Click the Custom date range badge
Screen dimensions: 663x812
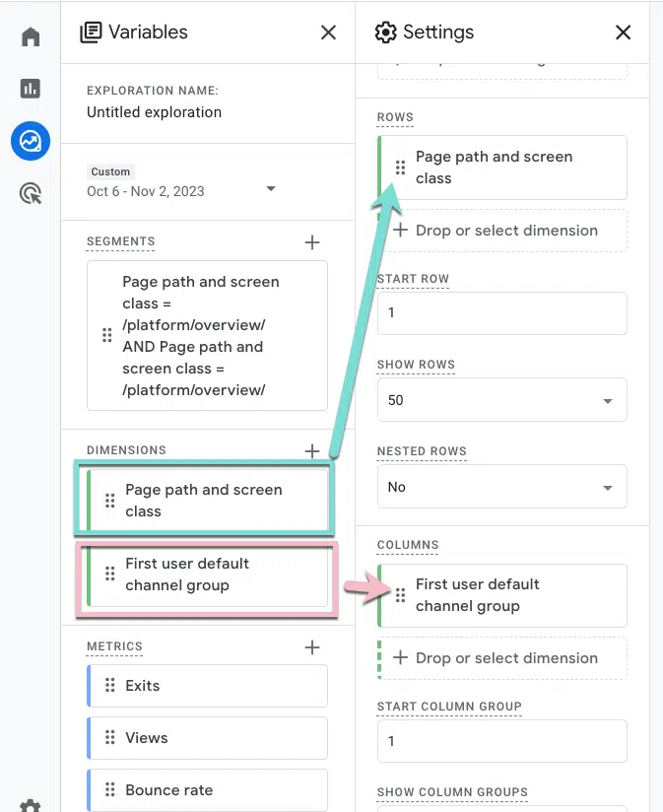pos(110,171)
